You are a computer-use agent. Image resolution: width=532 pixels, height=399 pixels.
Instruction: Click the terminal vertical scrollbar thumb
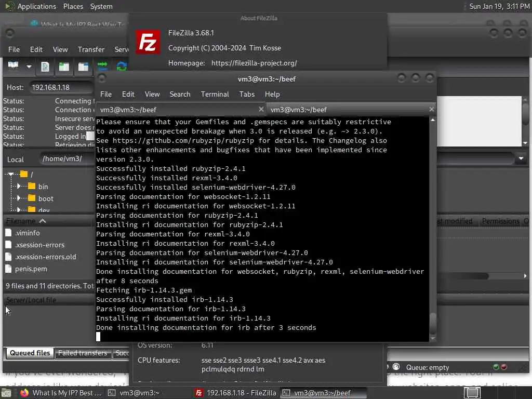(433, 322)
